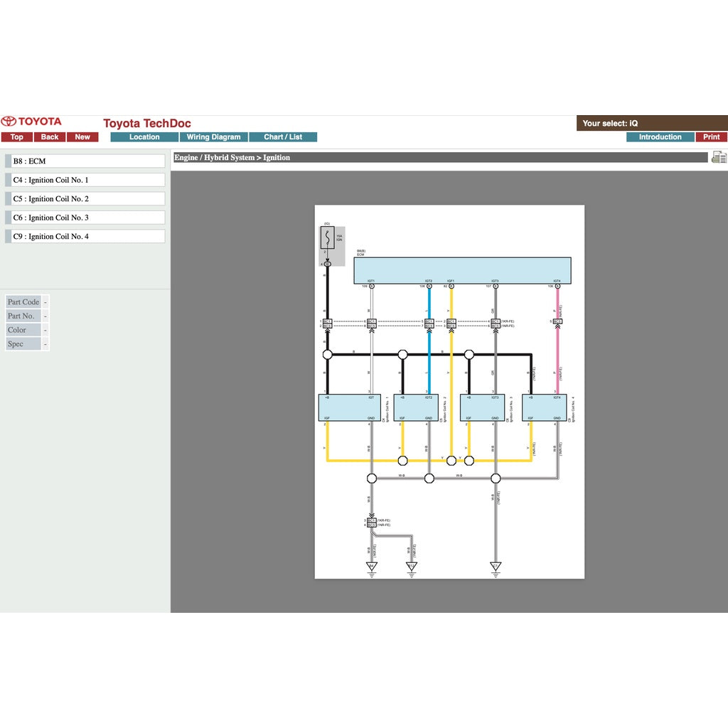Switch to the Chart / List tab
728x728 pixels.
coord(283,137)
